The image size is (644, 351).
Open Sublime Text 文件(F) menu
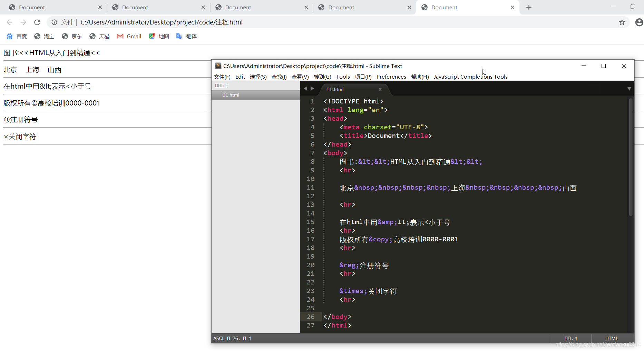tap(222, 77)
